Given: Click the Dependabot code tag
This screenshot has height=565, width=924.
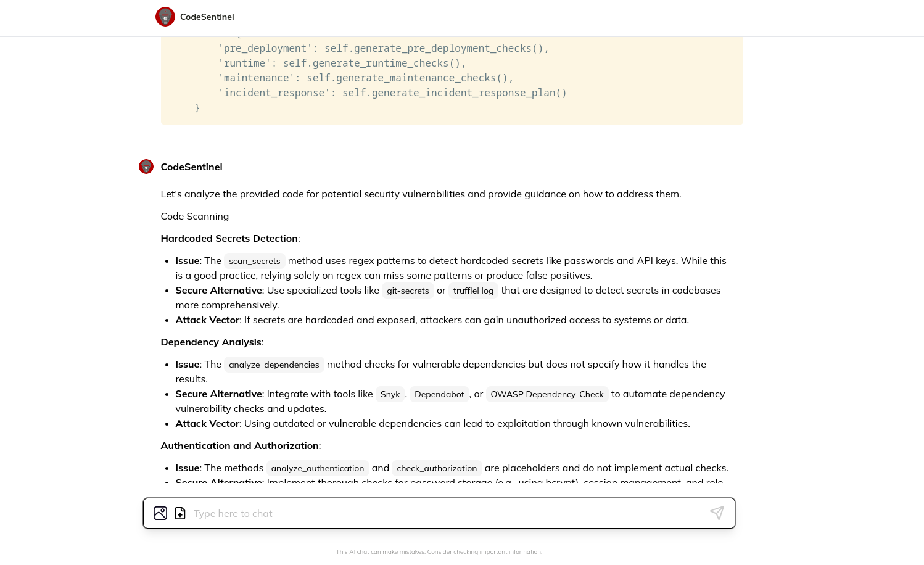Looking at the screenshot, I should (439, 394).
